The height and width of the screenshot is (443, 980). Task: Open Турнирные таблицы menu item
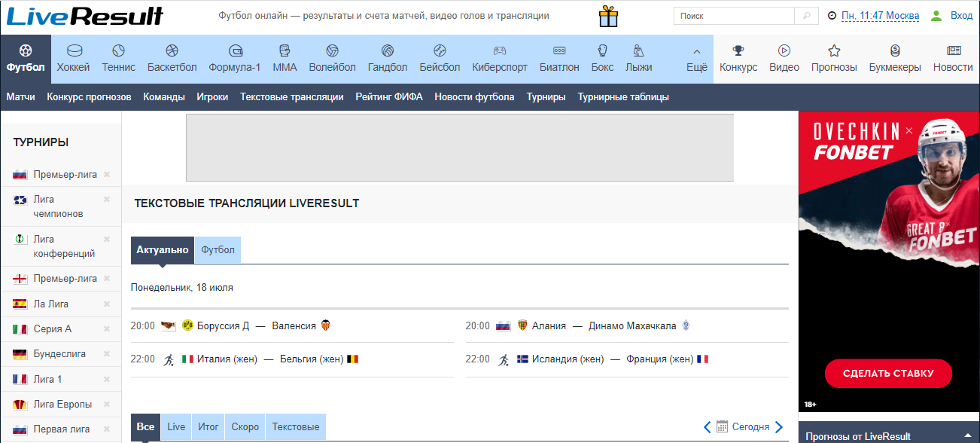623,97
